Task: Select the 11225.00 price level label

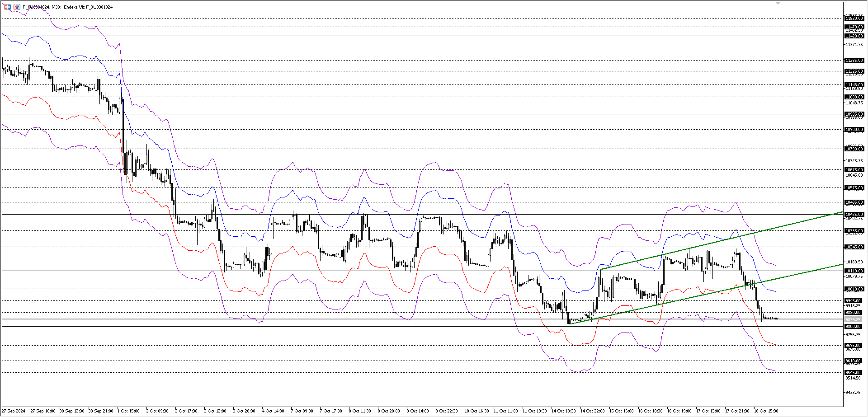Action: 854,71
